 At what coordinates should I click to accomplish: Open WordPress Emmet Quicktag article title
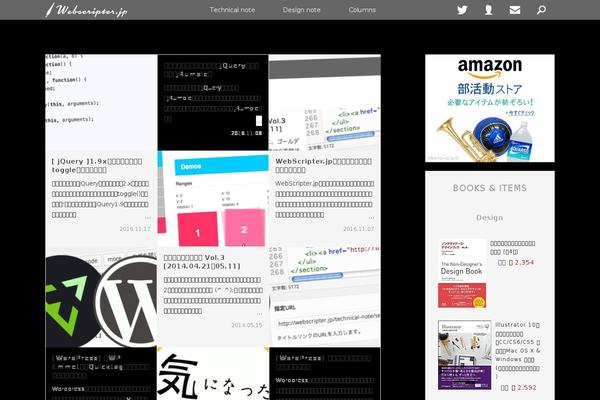pos(101,366)
